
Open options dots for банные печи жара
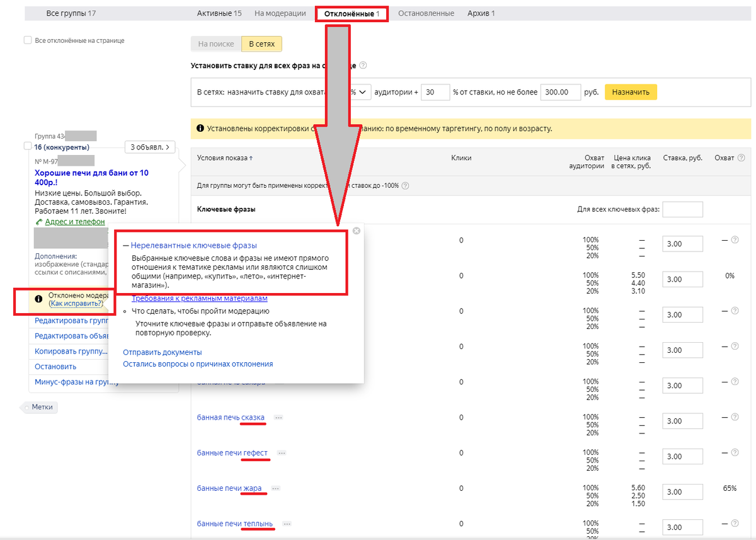(x=276, y=488)
